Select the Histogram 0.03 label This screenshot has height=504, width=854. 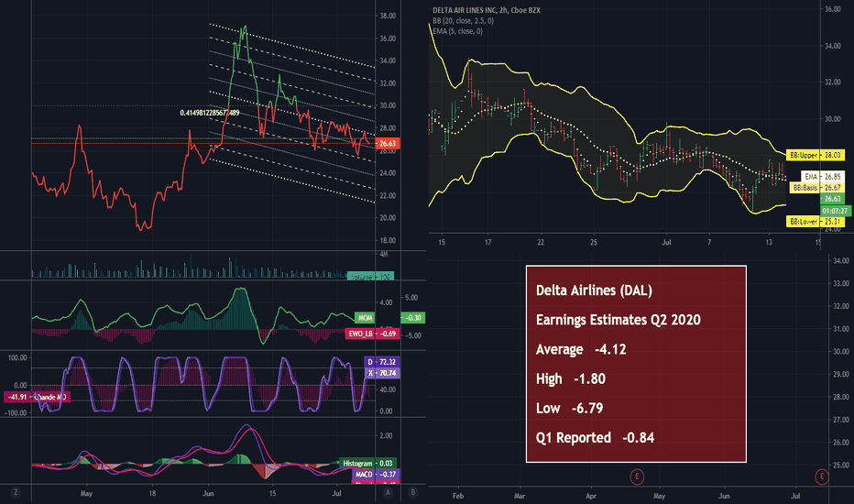point(368,463)
